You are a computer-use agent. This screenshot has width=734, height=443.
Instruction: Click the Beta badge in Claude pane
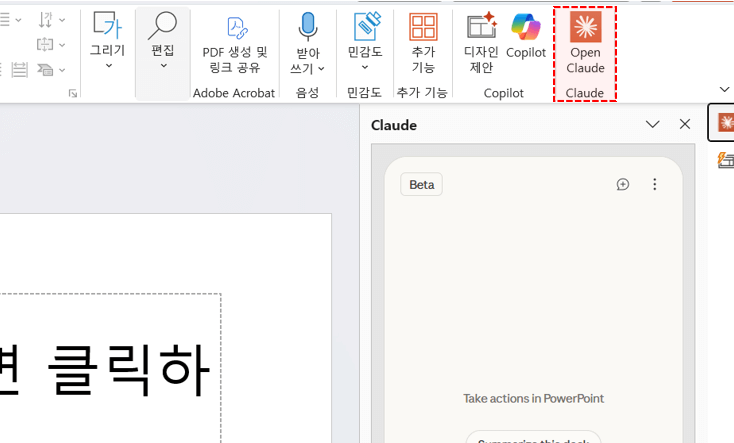click(x=421, y=185)
